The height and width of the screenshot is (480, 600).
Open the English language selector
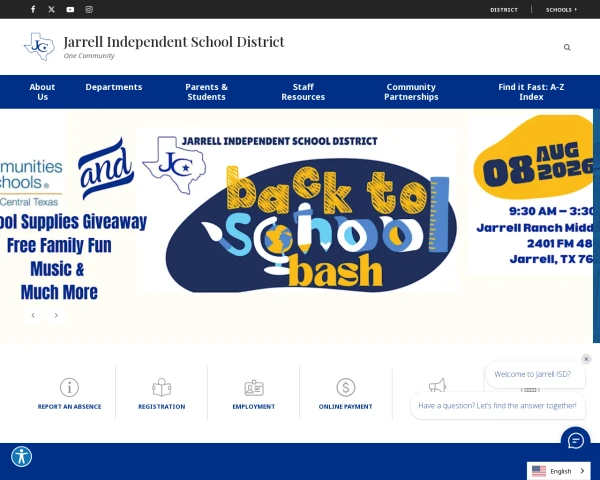[x=558, y=471]
